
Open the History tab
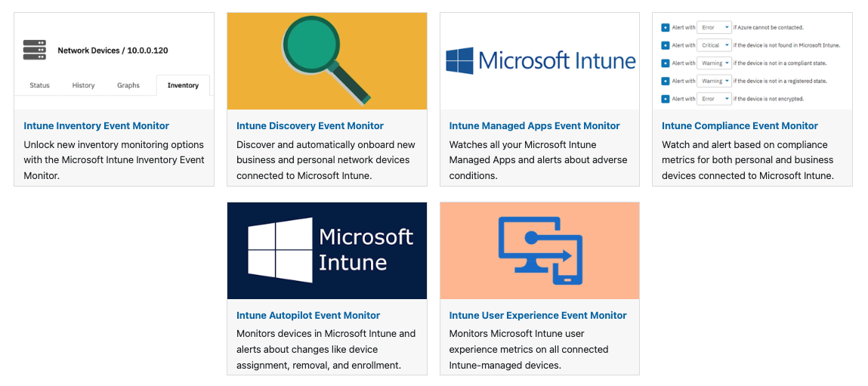click(84, 85)
